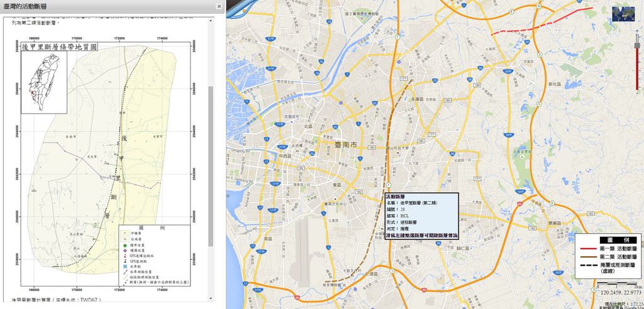Click the 新化區 district label on map
The height and width of the screenshot is (309, 644).
point(554,84)
